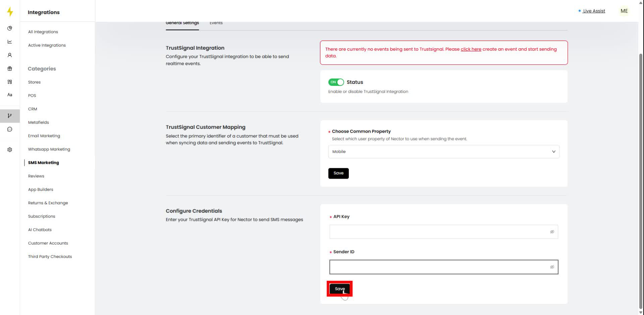Open the line chart analytics icon
This screenshot has width=644, height=315.
tap(10, 42)
